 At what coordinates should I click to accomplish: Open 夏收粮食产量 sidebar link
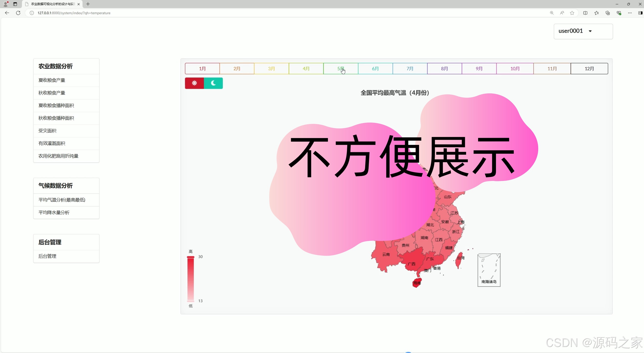click(x=52, y=80)
